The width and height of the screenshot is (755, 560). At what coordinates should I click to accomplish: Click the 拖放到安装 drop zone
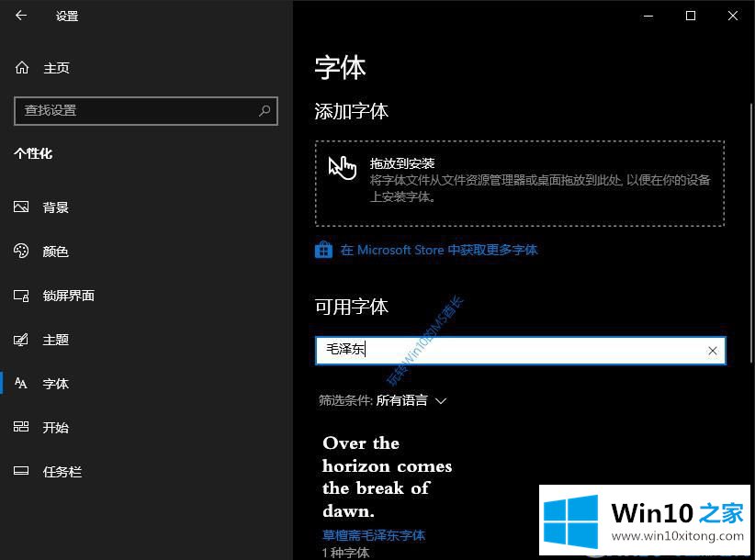pyautogui.click(x=520, y=184)
